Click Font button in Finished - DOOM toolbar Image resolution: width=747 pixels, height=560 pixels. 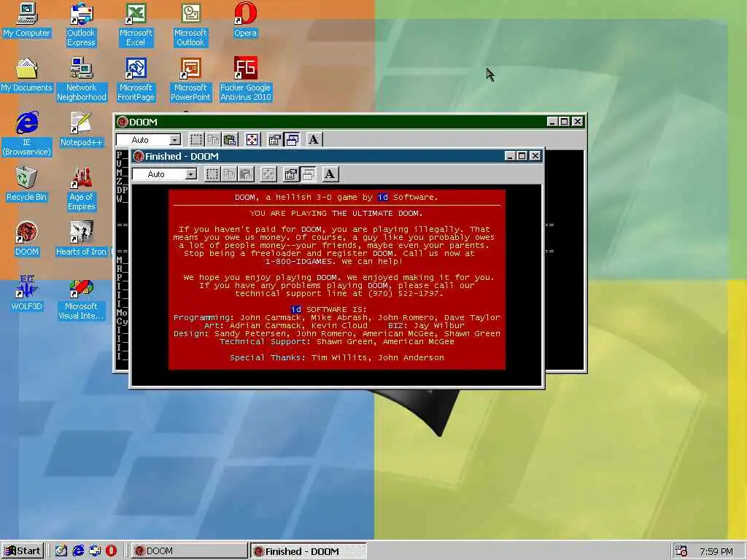click(x=330, y=174)
